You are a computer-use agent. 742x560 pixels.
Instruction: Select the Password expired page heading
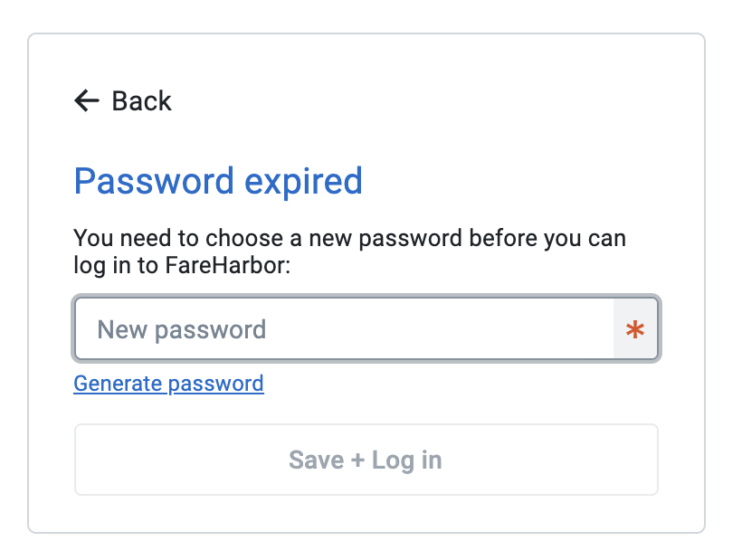[218, 181]
